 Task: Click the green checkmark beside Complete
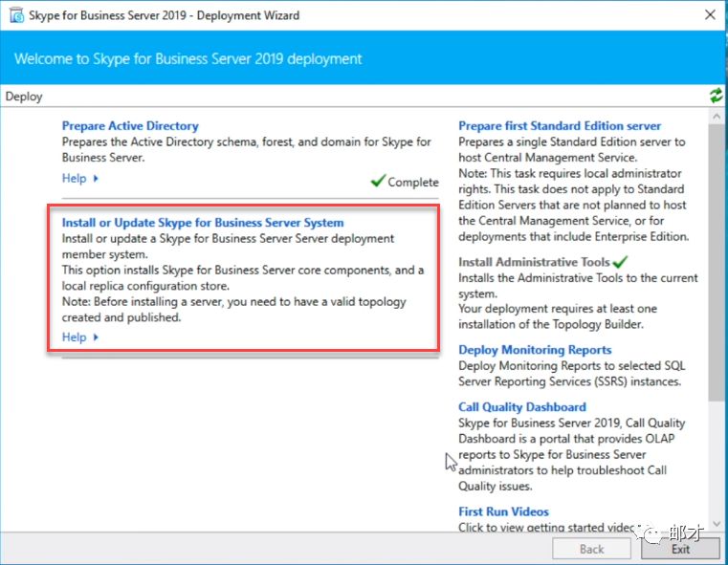[x=377, y=182]
